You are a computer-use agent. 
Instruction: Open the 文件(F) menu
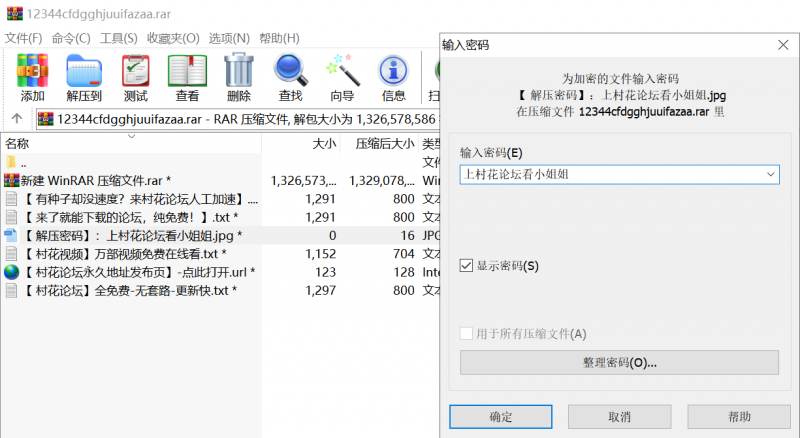[23, 38]
